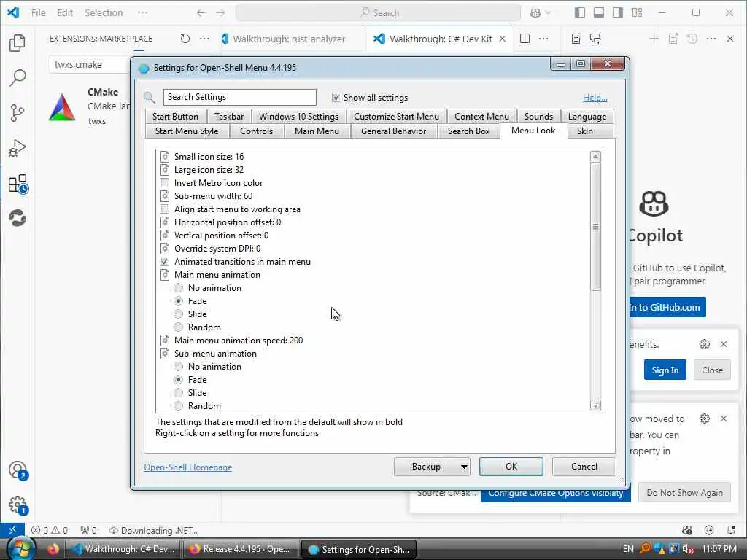Open the chat panel more actions ellipsis

pos(711,39)
